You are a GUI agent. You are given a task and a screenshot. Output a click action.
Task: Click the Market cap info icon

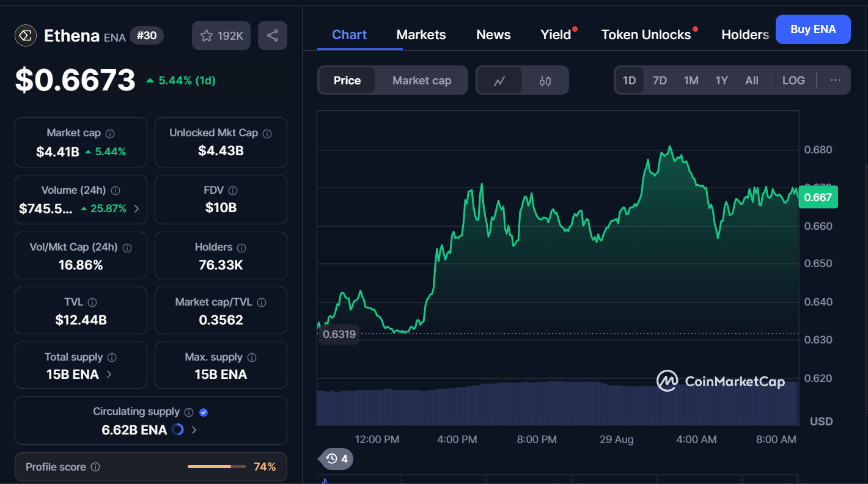coord(110,133)
